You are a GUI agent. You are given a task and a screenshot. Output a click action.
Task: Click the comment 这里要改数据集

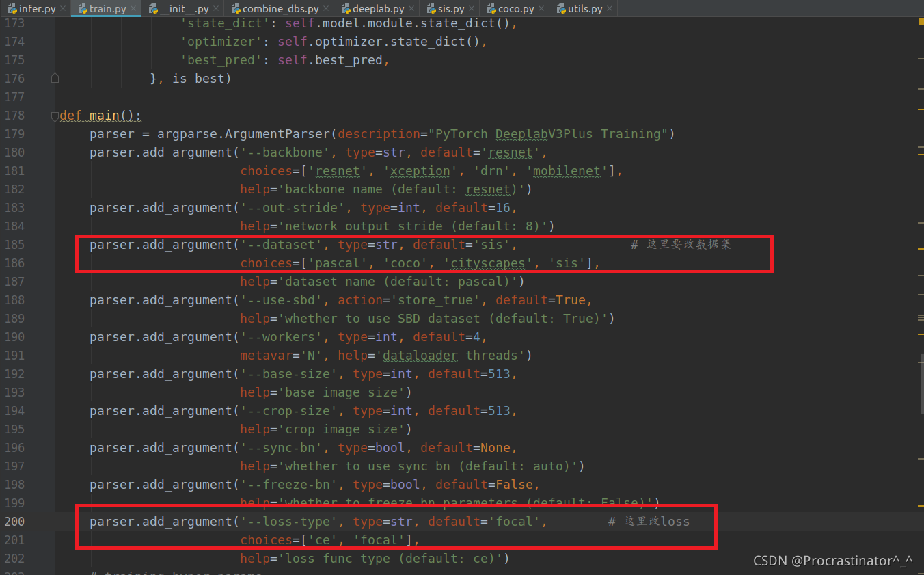(681, 245)
